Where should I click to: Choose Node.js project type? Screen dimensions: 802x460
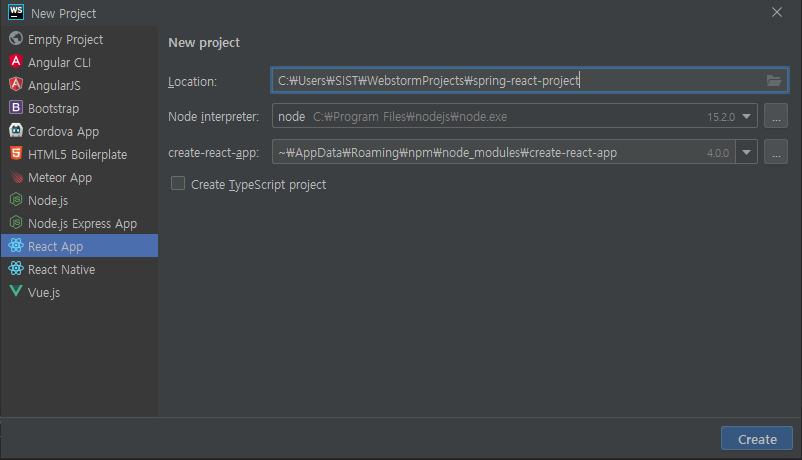[x=79, y=201]
